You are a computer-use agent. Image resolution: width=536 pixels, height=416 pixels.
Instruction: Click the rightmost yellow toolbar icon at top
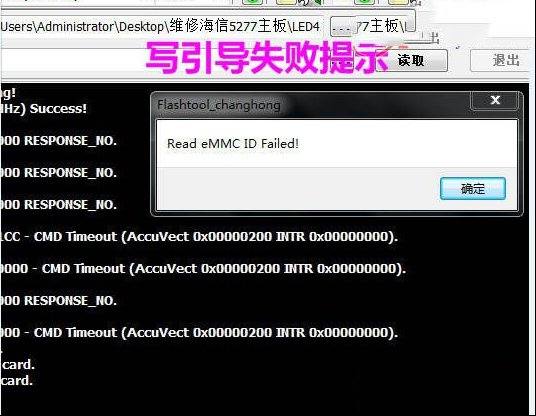[398, 2]
